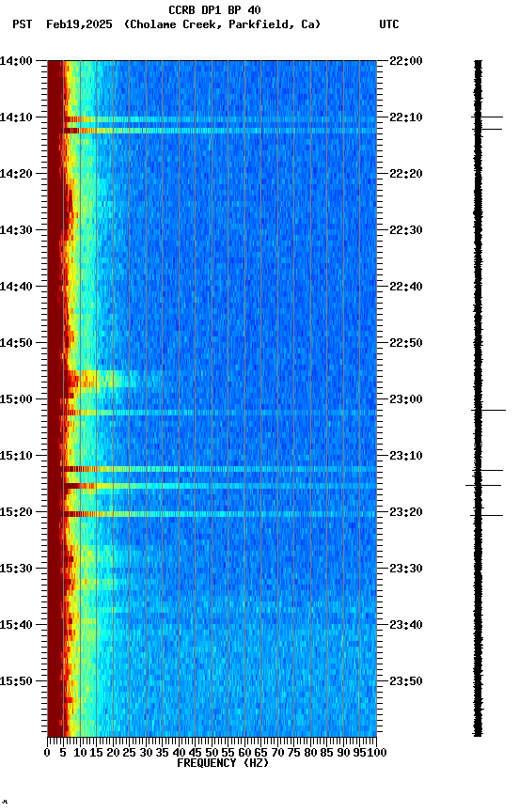Click the spectrogram event band near 15:12
Screen dimensions: 519x812
click(x=212, y=469)
